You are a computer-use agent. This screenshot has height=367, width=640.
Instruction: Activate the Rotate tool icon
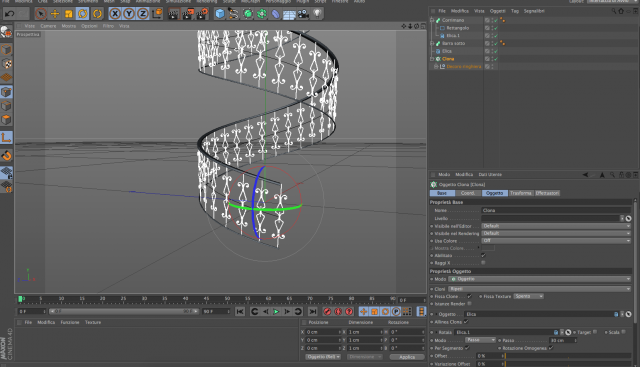click(82, 14)
